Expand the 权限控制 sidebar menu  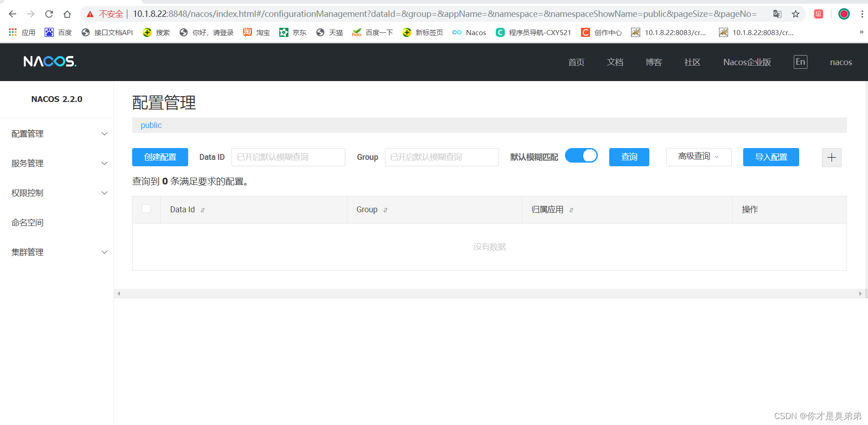[x=57, y=193]
